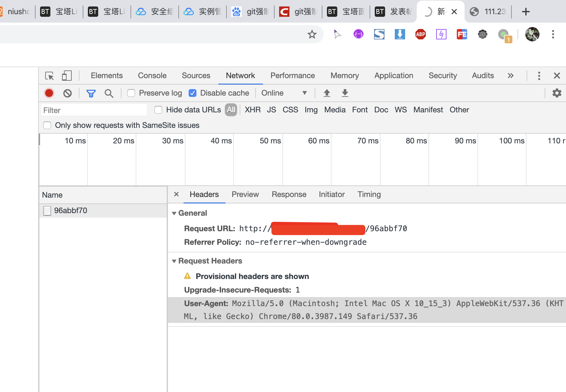Filter requests by Manifest
The height and width of the screenshot is (392, 566).
point(428,110)
